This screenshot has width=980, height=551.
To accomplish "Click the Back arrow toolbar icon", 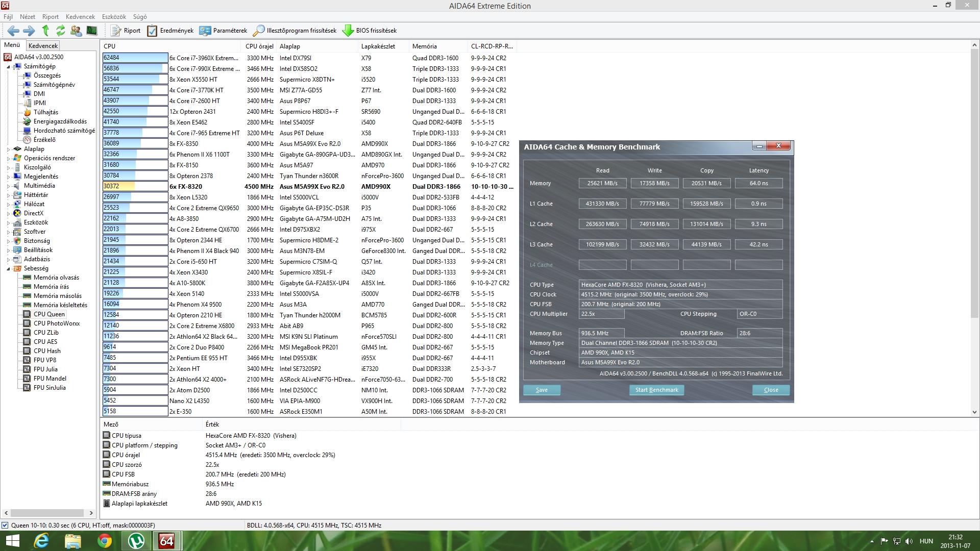I will click(x=13, y=31).
